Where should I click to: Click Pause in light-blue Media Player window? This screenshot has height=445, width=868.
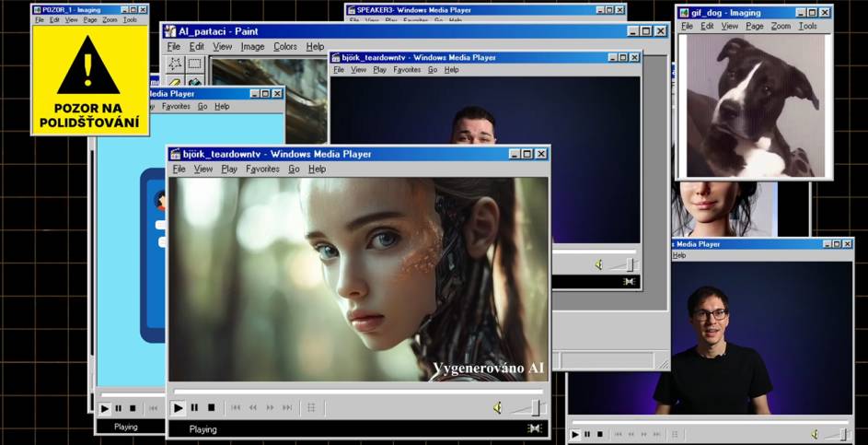coord(119,408)
